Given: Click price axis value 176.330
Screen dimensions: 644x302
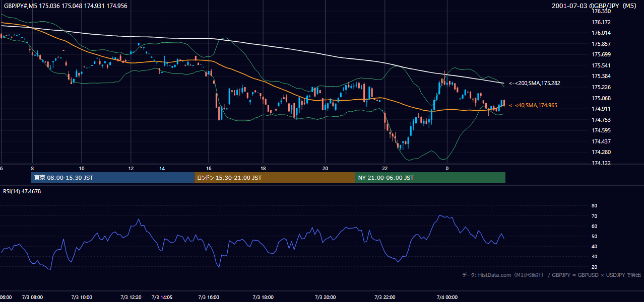Looking at the screenshot, I should tap(601, 11).
